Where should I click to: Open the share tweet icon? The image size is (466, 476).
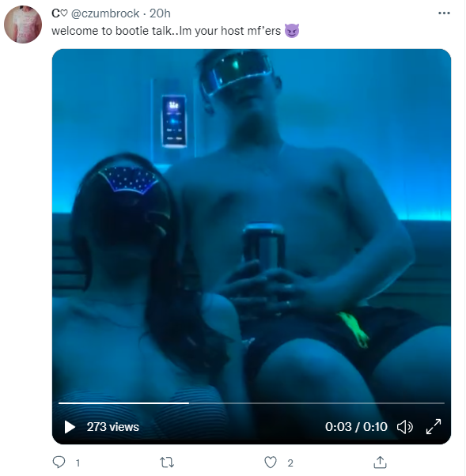tap(380, 463)
